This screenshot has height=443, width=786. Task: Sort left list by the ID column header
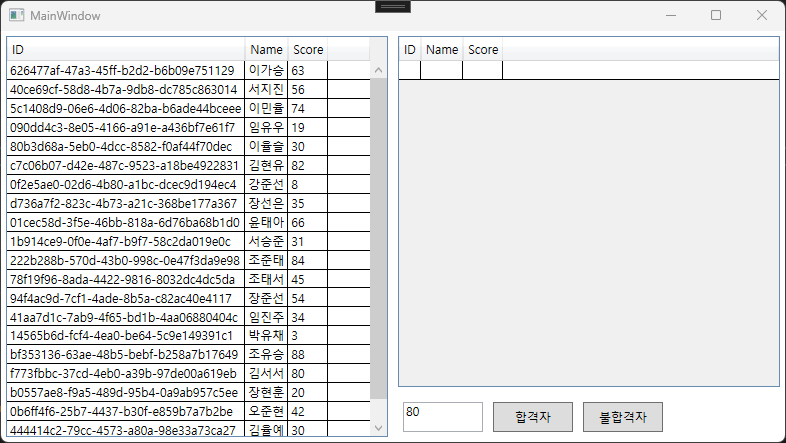click(x=125, y=50)
